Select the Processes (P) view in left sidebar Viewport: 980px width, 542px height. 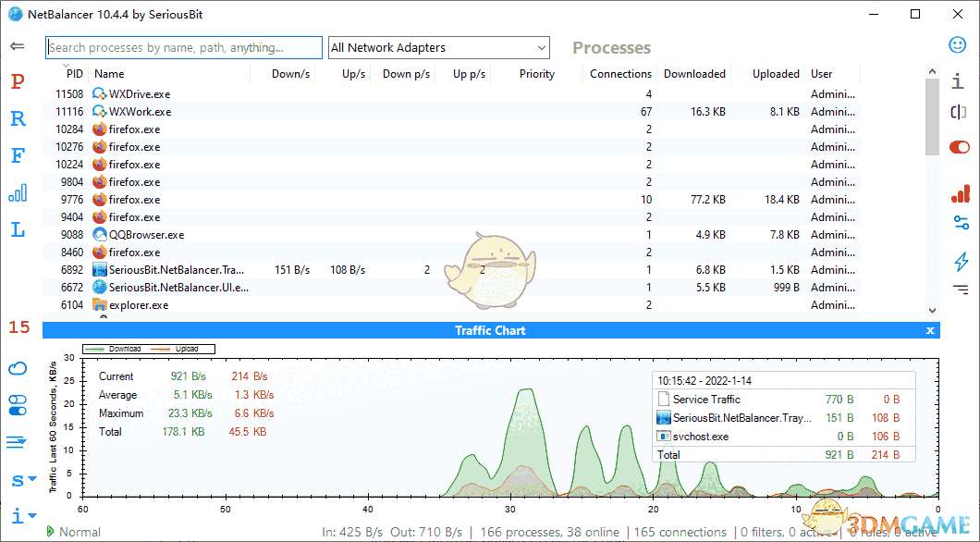(17, 81)
